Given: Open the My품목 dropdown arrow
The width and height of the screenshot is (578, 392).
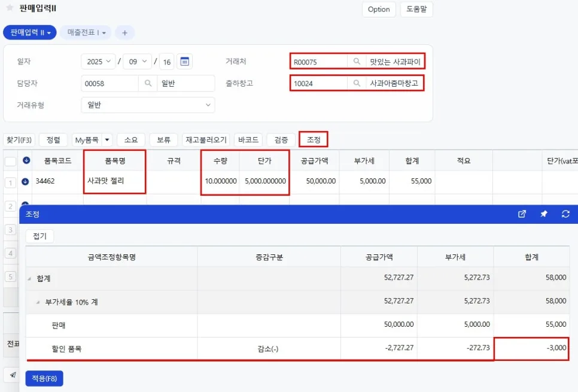Looking at the screenshot, I should (107, 140).
